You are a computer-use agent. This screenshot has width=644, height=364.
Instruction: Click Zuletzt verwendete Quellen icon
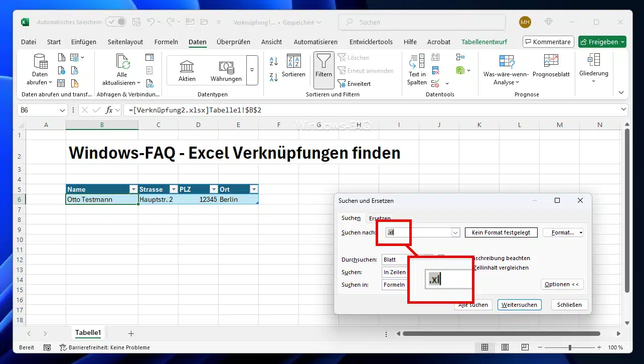point(74,70)
